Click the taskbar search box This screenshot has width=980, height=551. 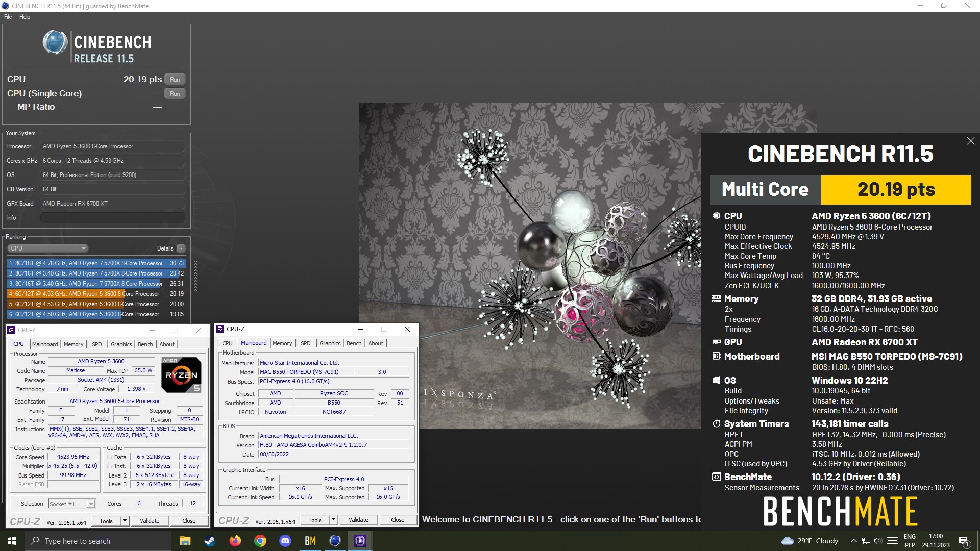[98, 541]
